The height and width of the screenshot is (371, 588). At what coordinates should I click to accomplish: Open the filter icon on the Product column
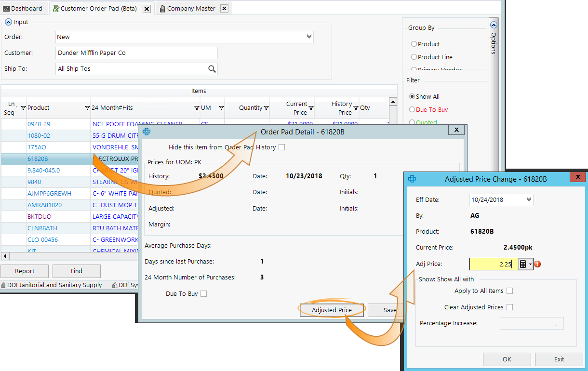pyautogui.click(x=87, y=108)
